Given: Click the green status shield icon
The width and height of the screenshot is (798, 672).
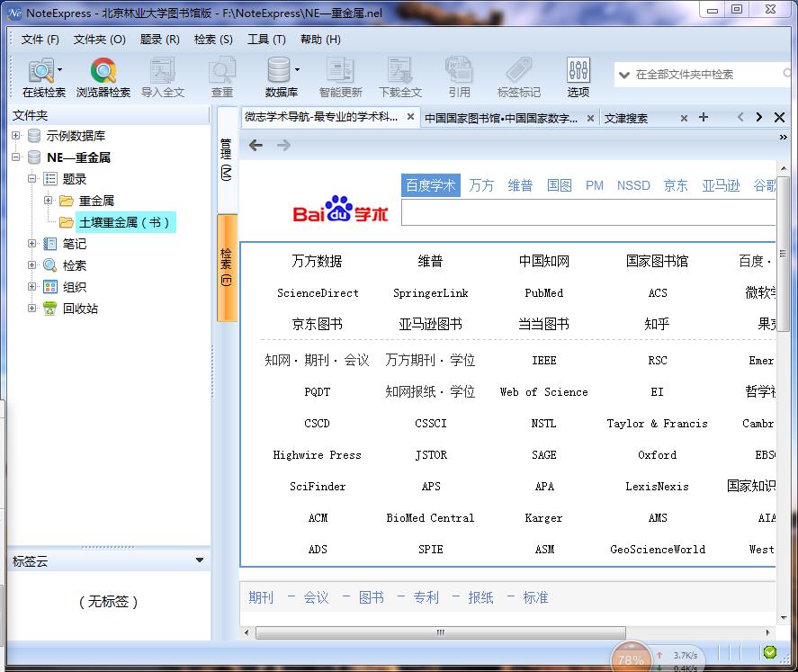Looking at the screenshot, I should [x=770, y=651].
